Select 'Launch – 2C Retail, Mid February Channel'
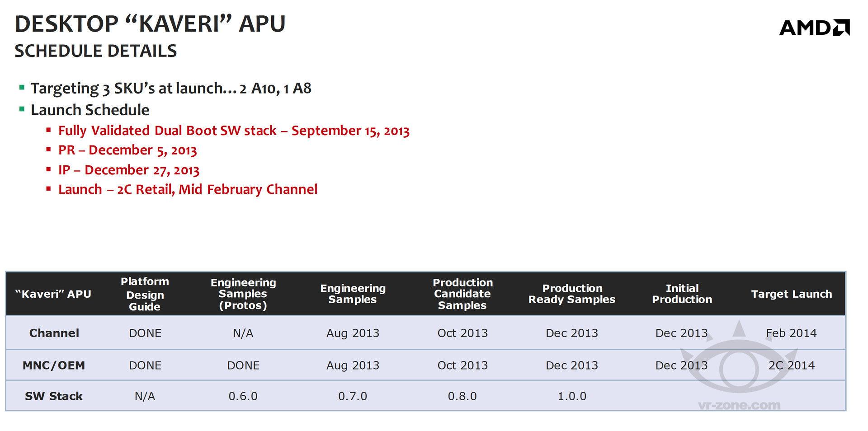Viewport: 868px width, 431px height. (x=188, y=189)
